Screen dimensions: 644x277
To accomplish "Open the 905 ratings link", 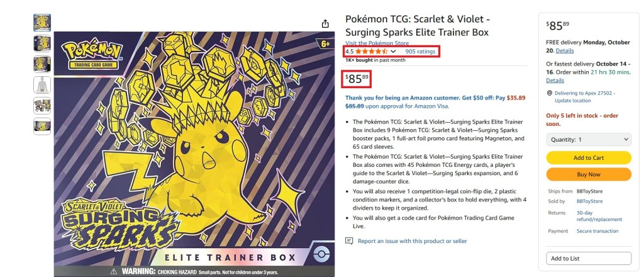I will click(419, 51).
